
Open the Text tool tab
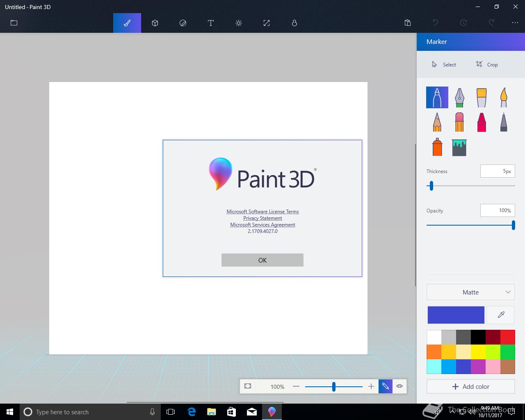pyautogui.click(x=211, y=23)
